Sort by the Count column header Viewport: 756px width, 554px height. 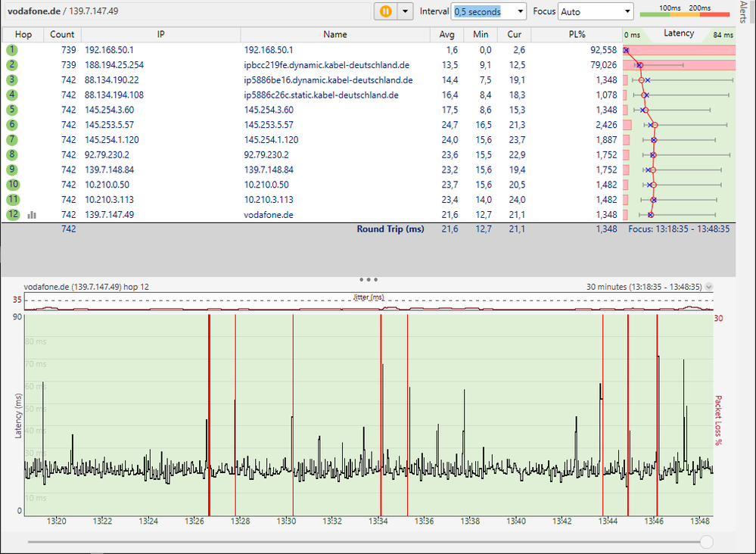[x=62, y=34]
